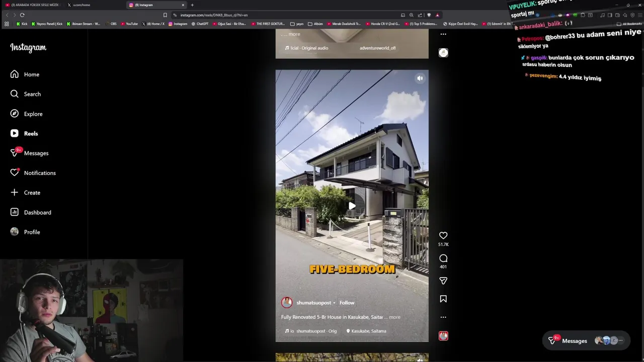Open the (4) Home / X bookmark
The image size is (644, 362).
(153, 24)
